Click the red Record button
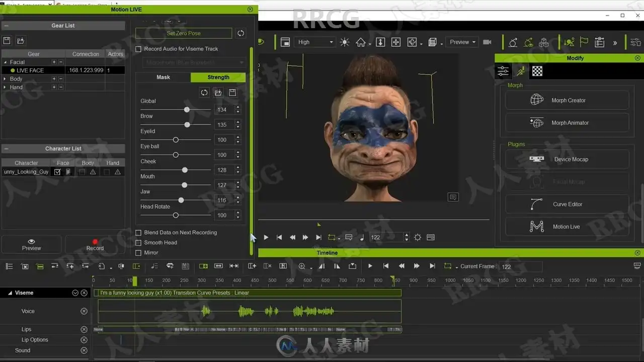The width and height of the screenshot is (644, 362). tap(95, 244)
